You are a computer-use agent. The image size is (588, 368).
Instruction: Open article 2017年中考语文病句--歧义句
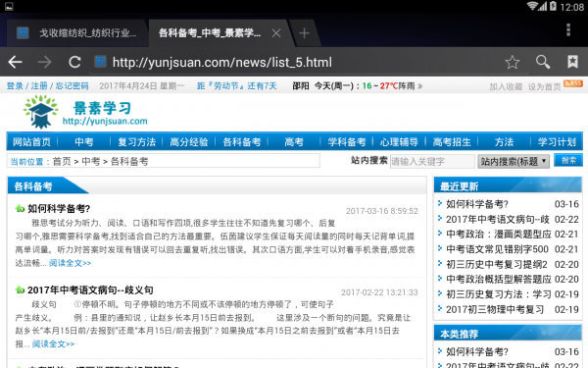click(x=90, y=289)
